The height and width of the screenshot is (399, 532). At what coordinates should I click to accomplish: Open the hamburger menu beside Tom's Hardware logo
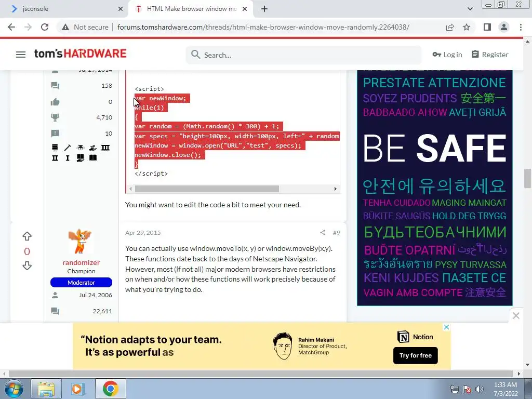pos(21,54)
